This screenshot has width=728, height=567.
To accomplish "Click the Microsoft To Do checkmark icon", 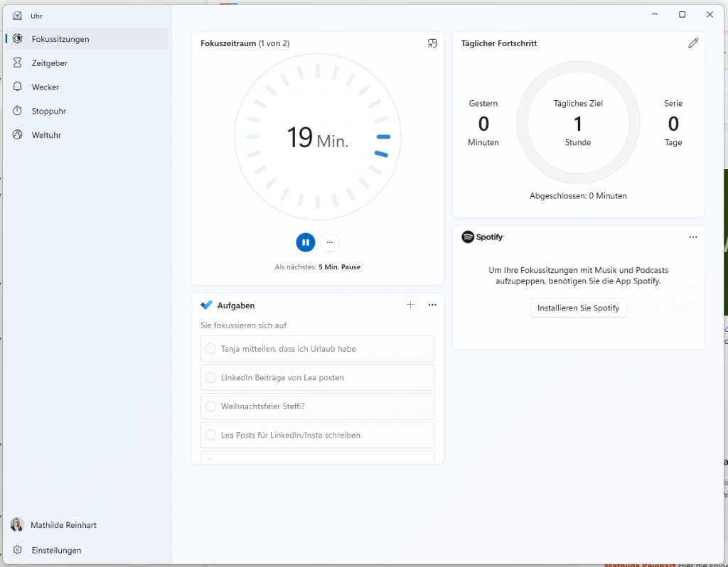I will tap(207, 305).
